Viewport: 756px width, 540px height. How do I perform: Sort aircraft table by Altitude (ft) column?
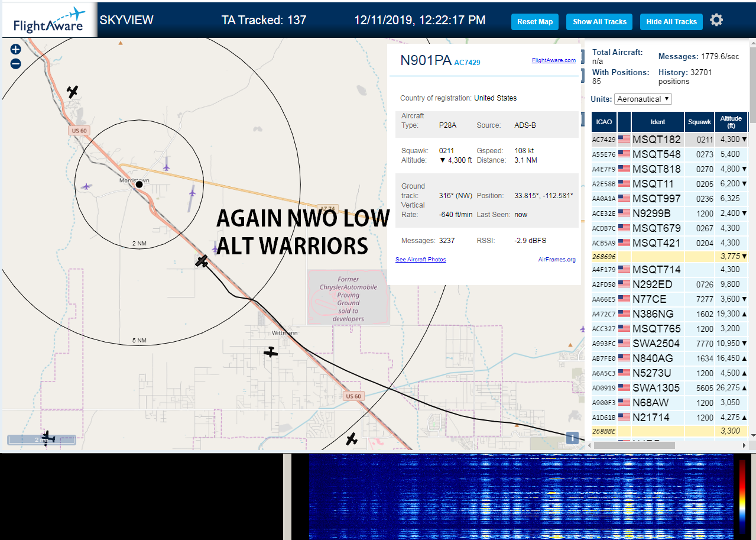(731, 122)
